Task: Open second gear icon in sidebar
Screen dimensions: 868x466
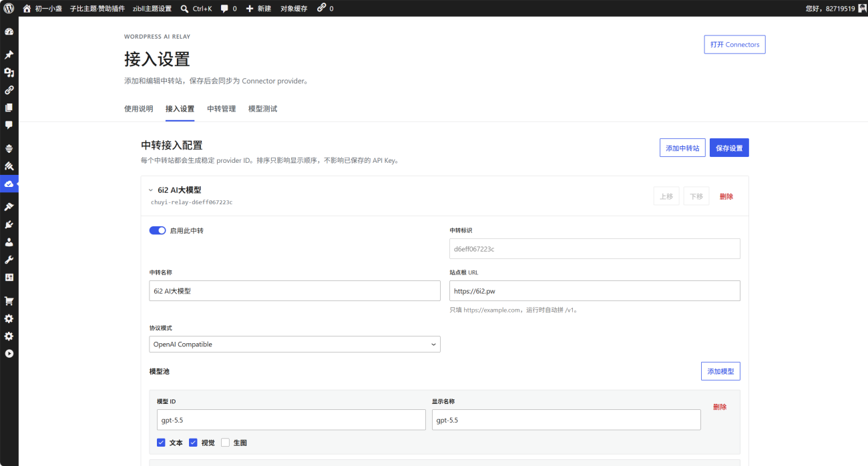Action: (x=9, y=336)
